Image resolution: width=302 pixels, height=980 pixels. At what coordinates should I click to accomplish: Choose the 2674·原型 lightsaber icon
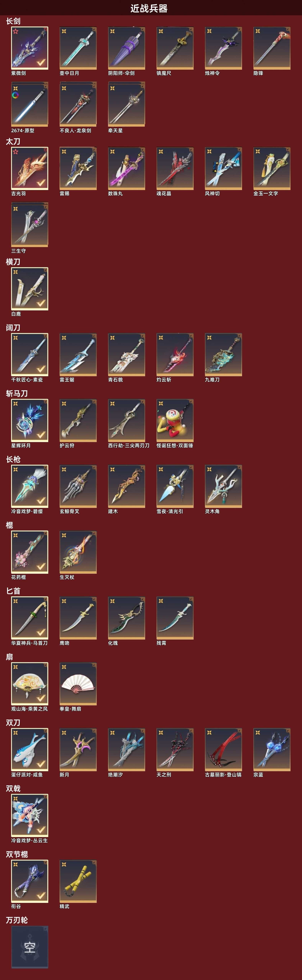(30, 105)
